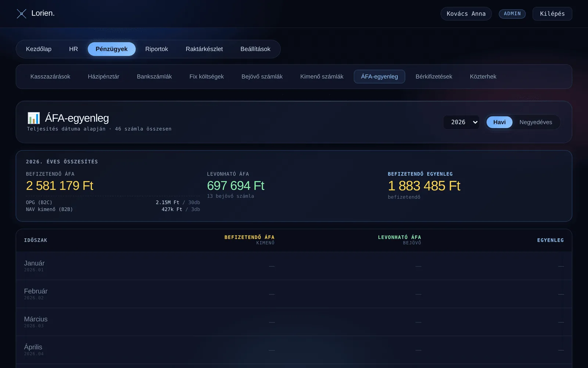Go to Közterhek sub-tab

(x=483, y=77)
